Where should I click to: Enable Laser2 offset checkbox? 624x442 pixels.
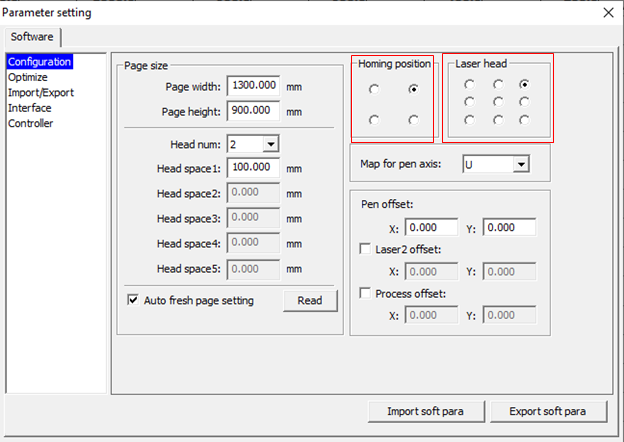tap(365, 249)
